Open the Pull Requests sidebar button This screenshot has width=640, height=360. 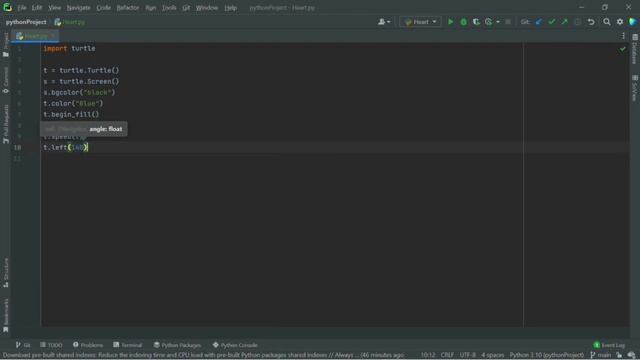(x=6, y=124)
